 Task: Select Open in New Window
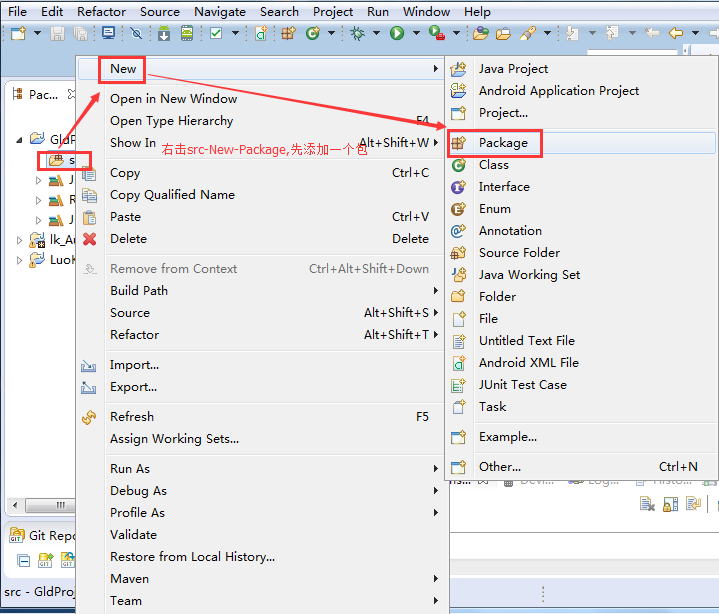(173, 99)
